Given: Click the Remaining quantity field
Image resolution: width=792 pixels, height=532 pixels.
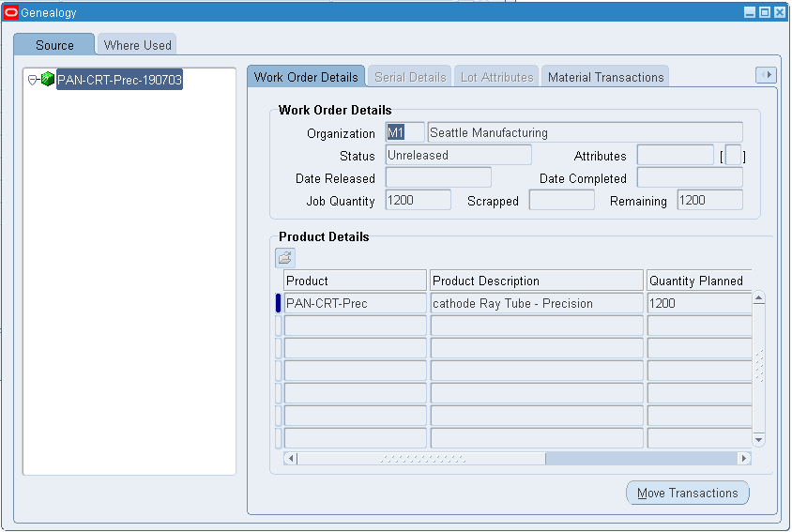Looking at the screenshot, I should 709,200.
